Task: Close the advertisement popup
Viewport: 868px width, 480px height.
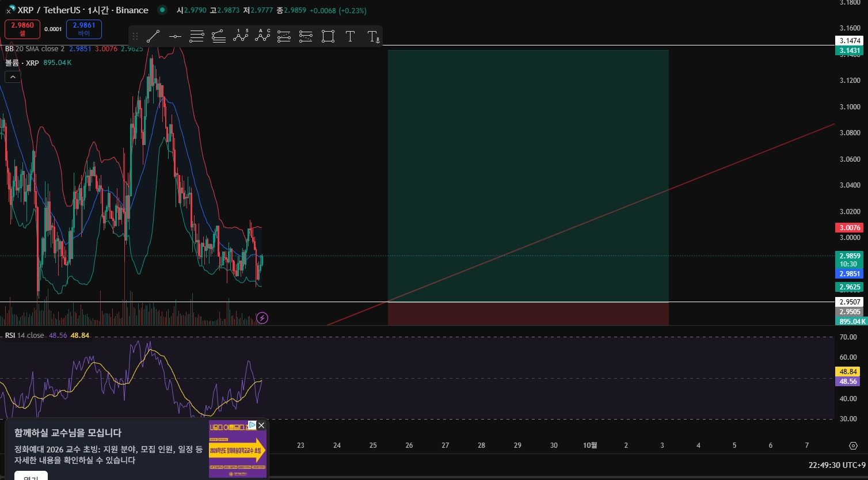Action: (261, 425)
